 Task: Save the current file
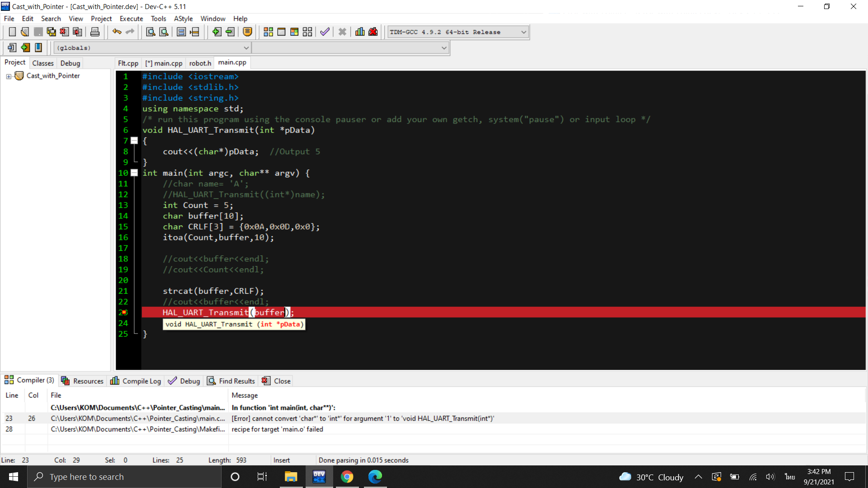[38, 32]
